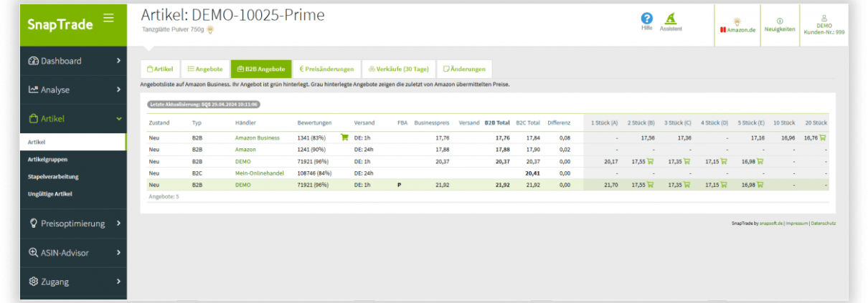Screen dimensions: 868x303
Task: Click cart beside 17,15 in highlighted 21,92 row
Action: coord(724,184)
